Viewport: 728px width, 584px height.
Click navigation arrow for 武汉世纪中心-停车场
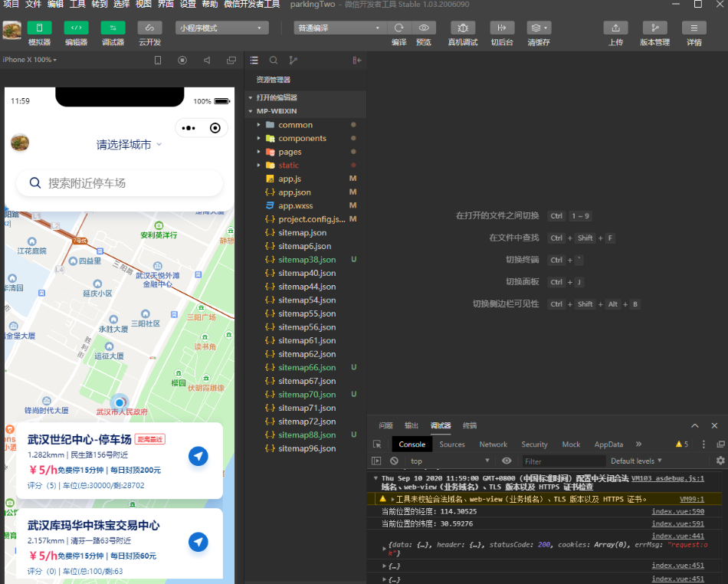pos(198,456)
